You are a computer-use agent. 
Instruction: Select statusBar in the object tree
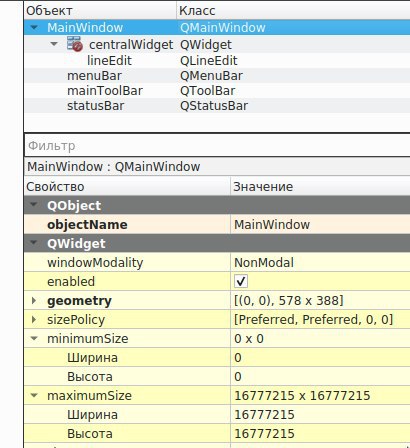(96, 106)
